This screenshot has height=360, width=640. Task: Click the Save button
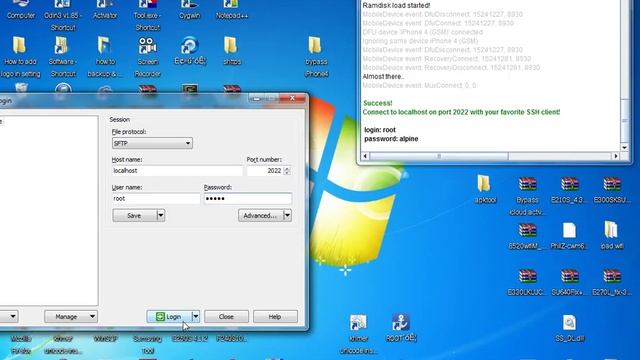135,216
